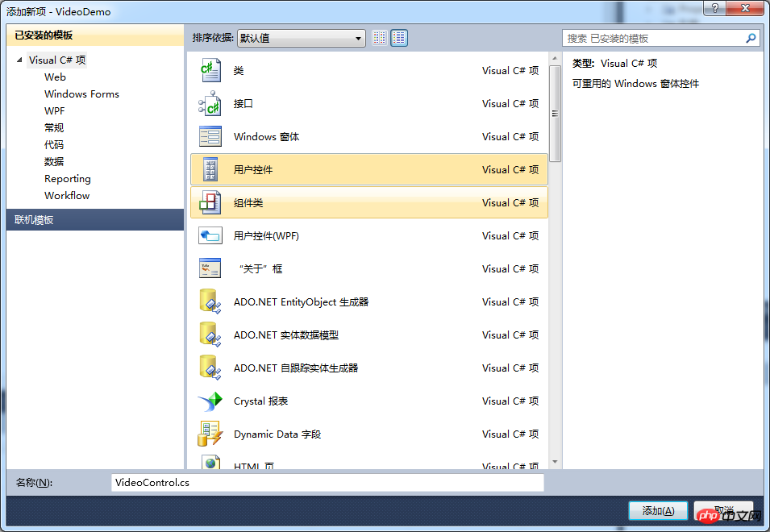Viewport: 770px width, 532px height.
Task: Click the scrollbar down arrow
Action: 555,462
